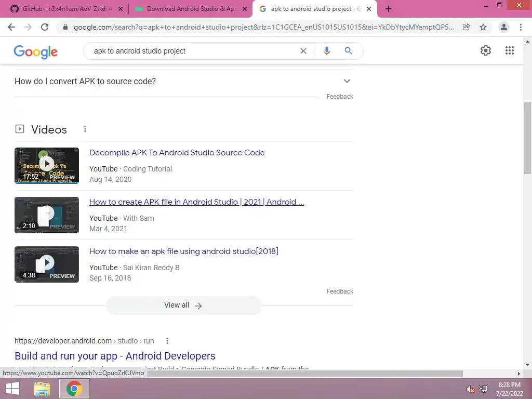
Task: Click the browser forward arrow
Action: pyautogui.click(x=28, y=27)
